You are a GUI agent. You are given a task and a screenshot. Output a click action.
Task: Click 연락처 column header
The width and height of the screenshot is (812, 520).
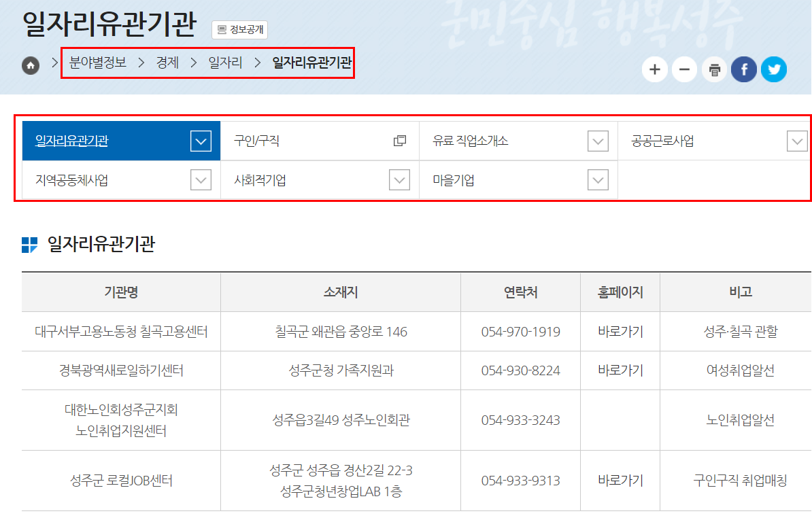(x=520, y=292)
